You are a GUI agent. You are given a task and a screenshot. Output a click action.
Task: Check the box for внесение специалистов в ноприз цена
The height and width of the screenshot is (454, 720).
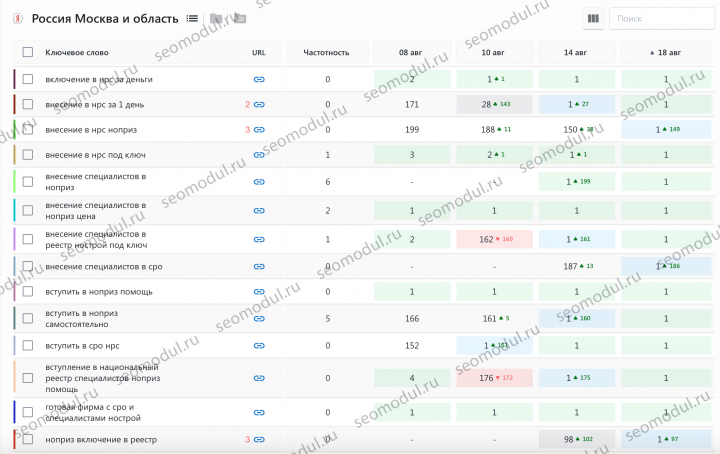tap(28, 210)
